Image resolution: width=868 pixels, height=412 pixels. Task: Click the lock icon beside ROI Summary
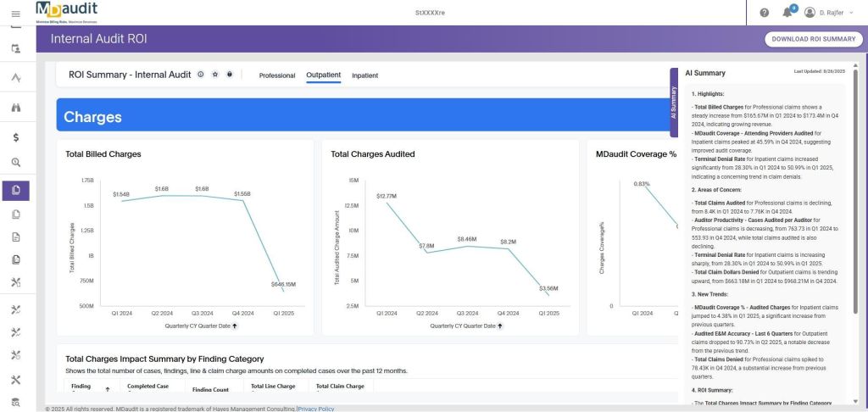230,75
